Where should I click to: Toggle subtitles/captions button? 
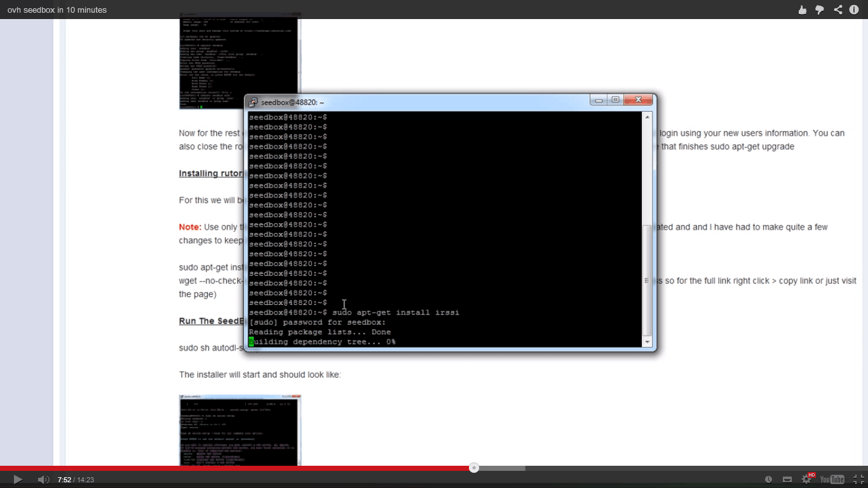click(x=787, y=480)
